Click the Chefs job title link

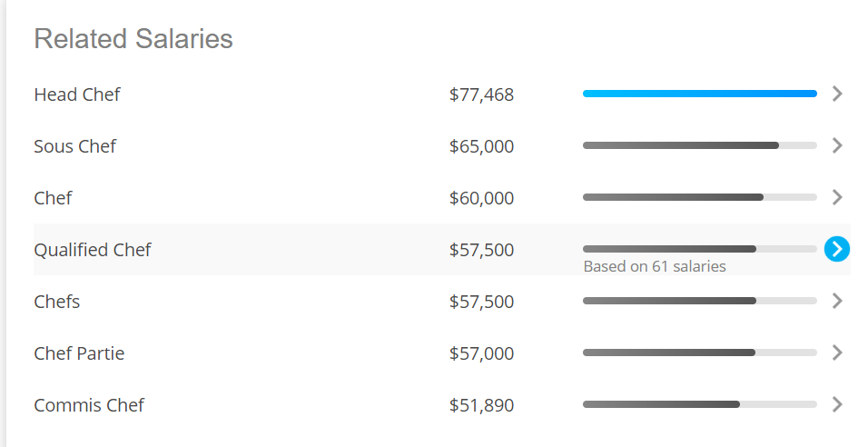pos(57,302)
